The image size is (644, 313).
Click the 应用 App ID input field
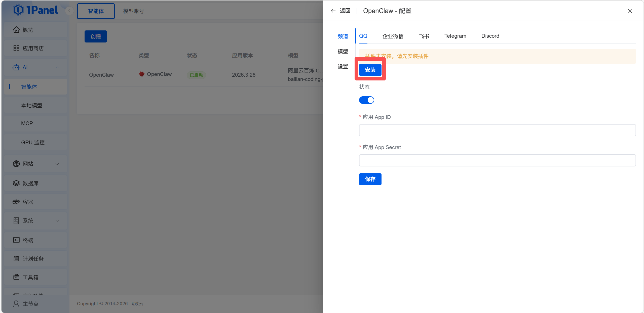pyautogui.click(x=497, y=130)
